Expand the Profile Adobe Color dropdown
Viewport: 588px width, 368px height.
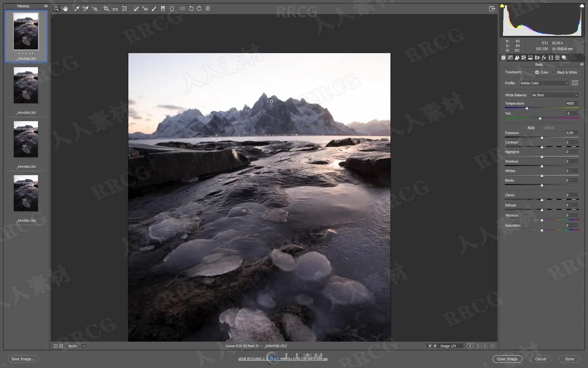click(x=544, y=83)
